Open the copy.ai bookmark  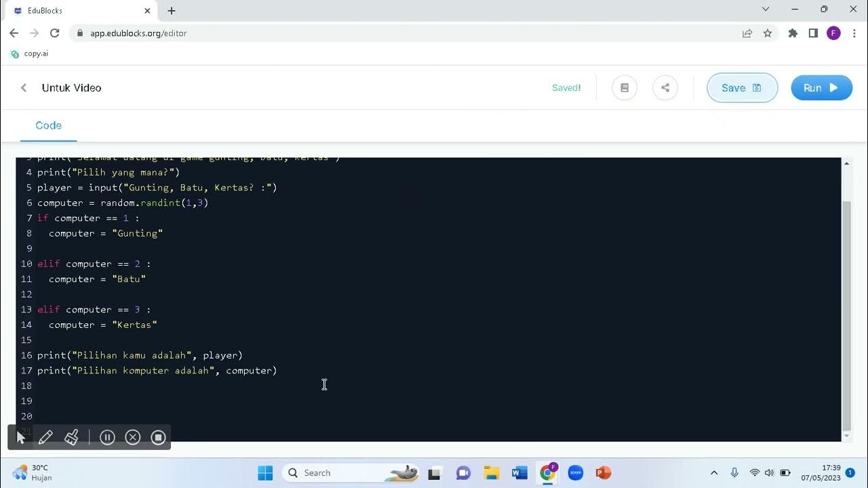coord(30,54)
